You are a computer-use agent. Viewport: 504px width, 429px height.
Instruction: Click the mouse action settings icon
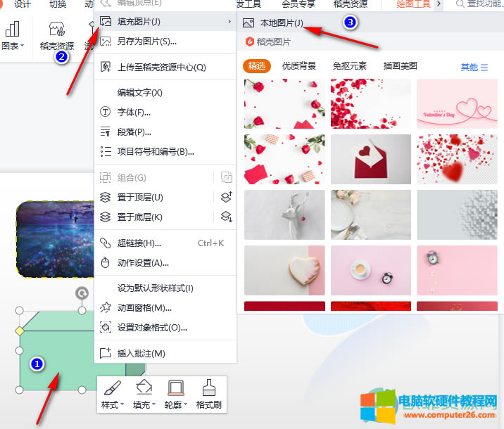point(105,262)
